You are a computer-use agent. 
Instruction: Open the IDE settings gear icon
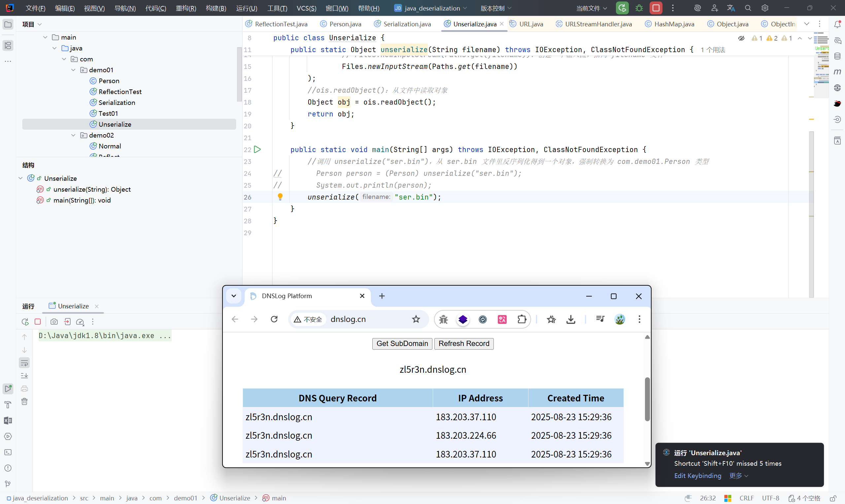765,8
